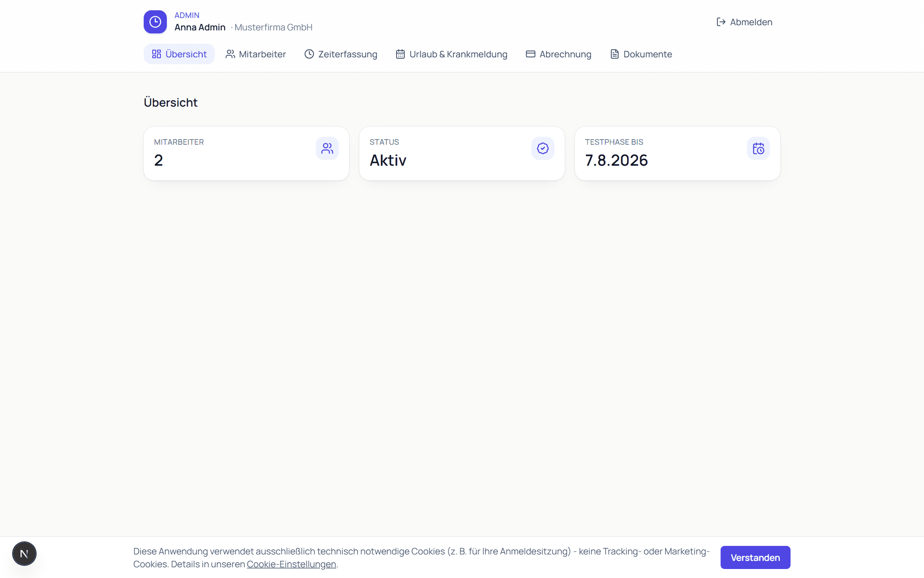Click the 7.8.2026 test phase date
The image size is (924, 578).
click(616, 160)
